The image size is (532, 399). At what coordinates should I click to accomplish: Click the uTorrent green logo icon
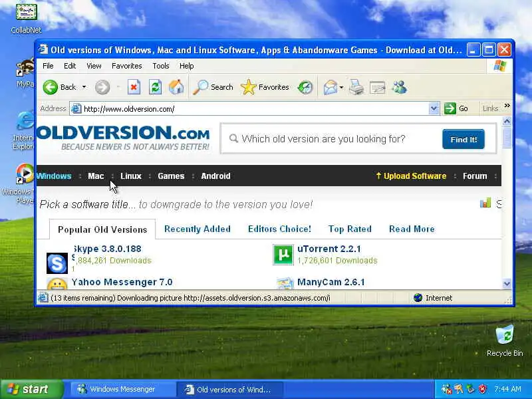click(283, 255)
